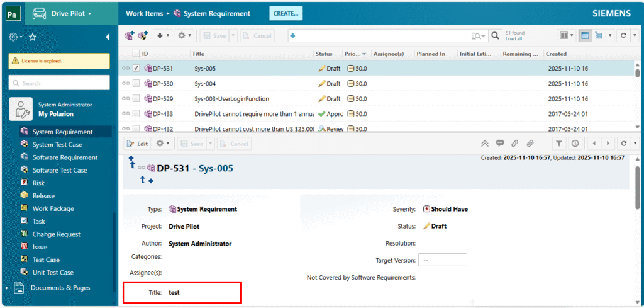The image size is (644, 308).
Task: Open the Drive Pilot project dropdown
Action: tap(70, 13)
